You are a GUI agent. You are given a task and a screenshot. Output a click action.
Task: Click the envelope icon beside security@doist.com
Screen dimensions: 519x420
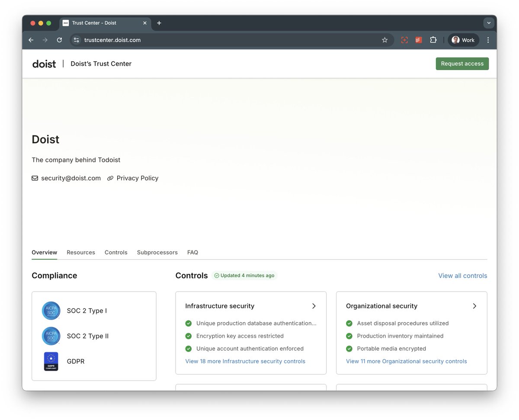35,178
